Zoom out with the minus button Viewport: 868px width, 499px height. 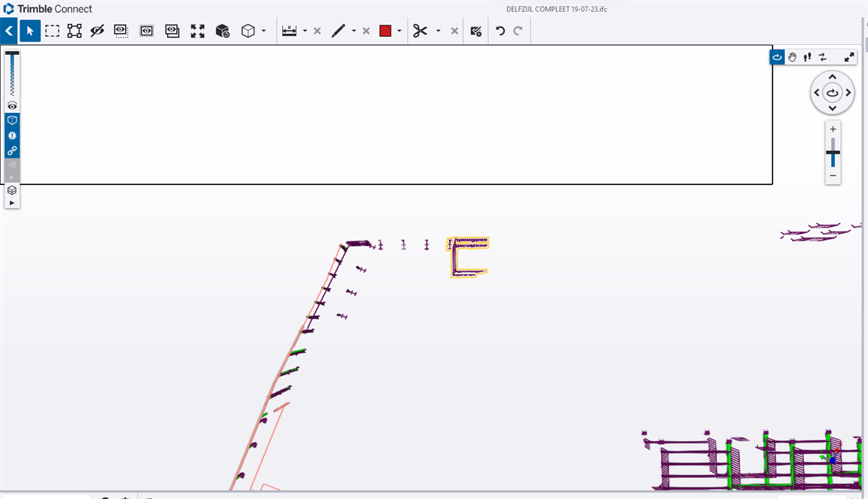point(833,176)
